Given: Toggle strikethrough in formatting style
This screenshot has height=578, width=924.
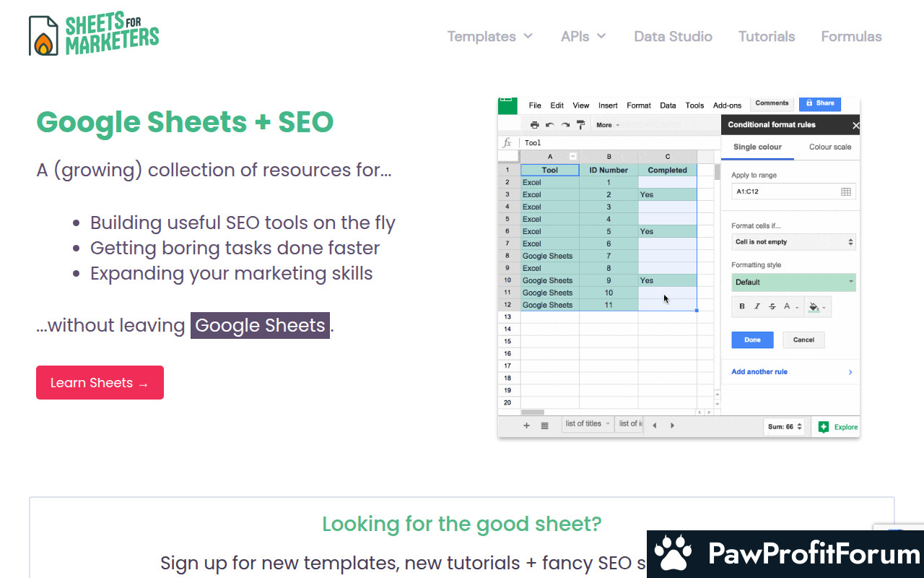Looking at the screenshot, I should (772, 307).
